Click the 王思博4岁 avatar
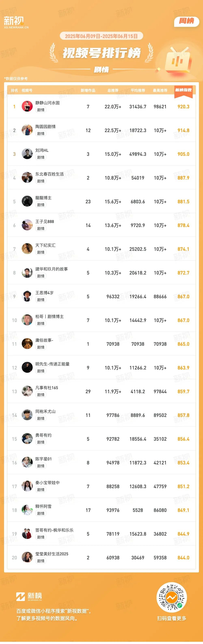This screenshot has width=203, height=644. pyautogui.click(x=27, y=296)
